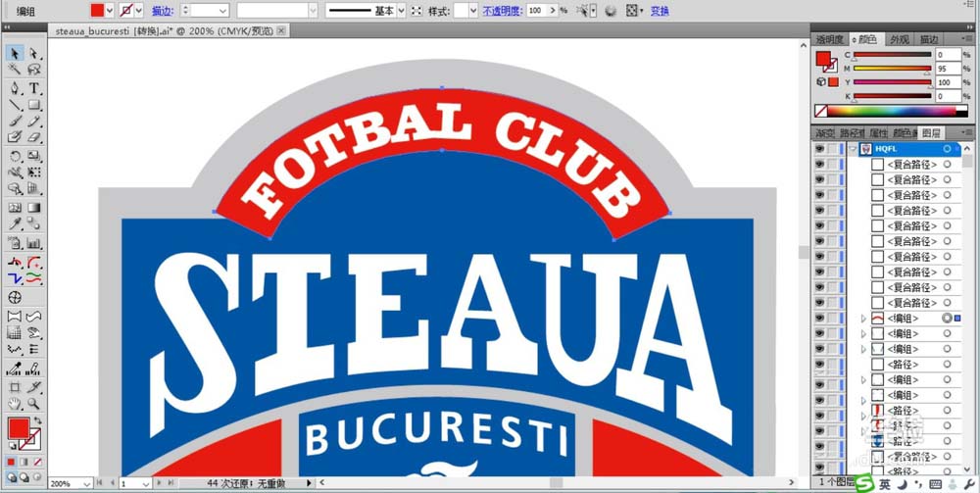Select the Type tool

point(34,88)
